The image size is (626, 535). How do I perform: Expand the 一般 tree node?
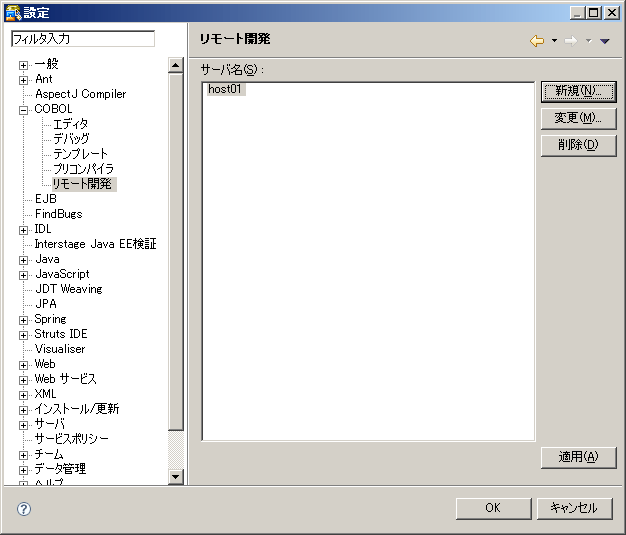24,65
